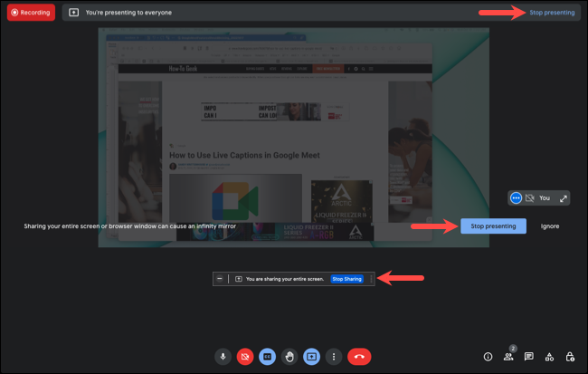Click the presenting screen icon in top bar
Screen dimensions: 588x374
click(74, 13)
